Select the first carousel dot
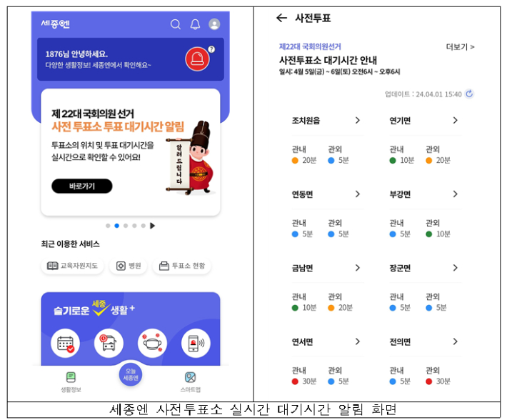507x420 pixels. tap(108, 226)
